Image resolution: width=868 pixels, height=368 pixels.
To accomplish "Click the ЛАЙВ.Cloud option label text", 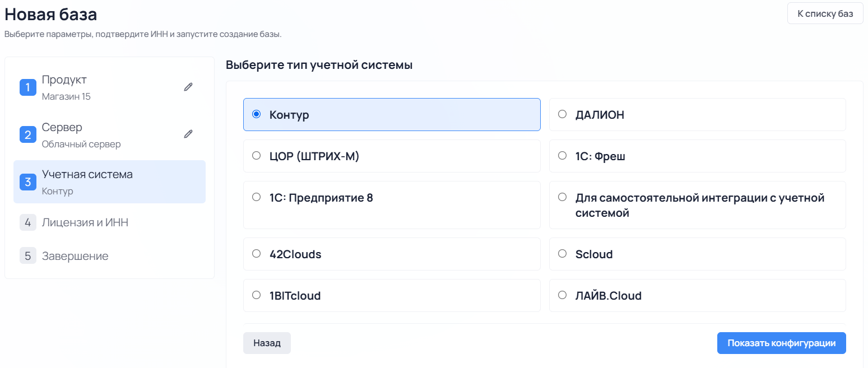I will (609, 296).
